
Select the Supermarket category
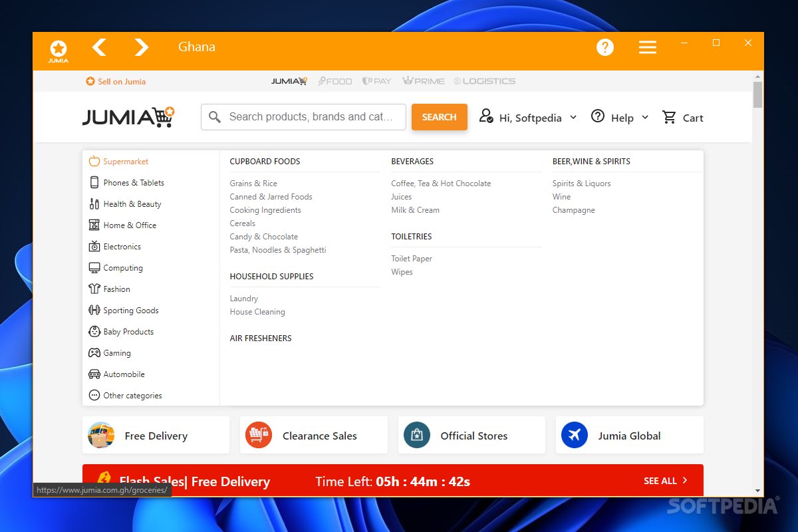[126, 162]
